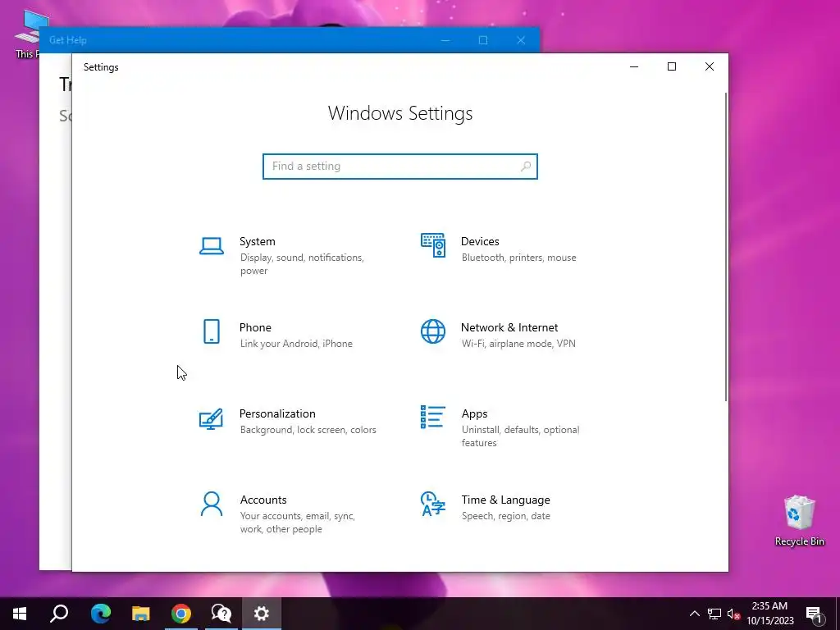Open File Explorer from taskbar
Image resolution: width=840 pixels, height=630 pixels.
[141, 614]
